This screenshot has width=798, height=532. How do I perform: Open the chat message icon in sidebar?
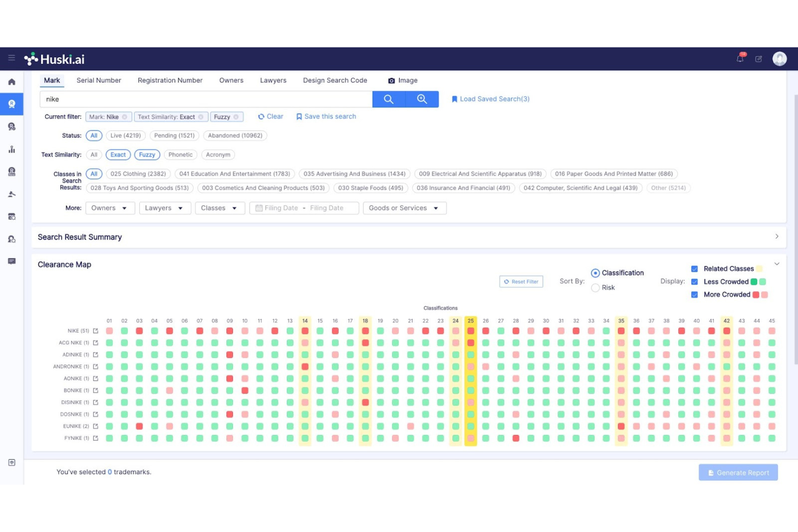(x=11, y=261)
